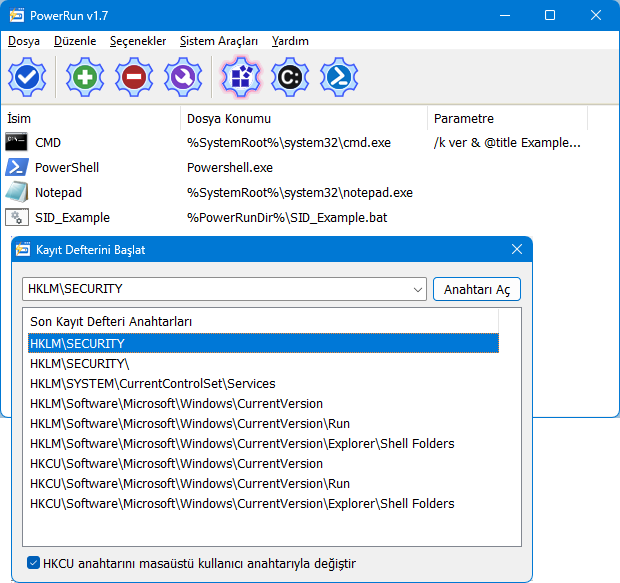
Task: Click the CMD row icon in list
Action: [x=16, y=142]
